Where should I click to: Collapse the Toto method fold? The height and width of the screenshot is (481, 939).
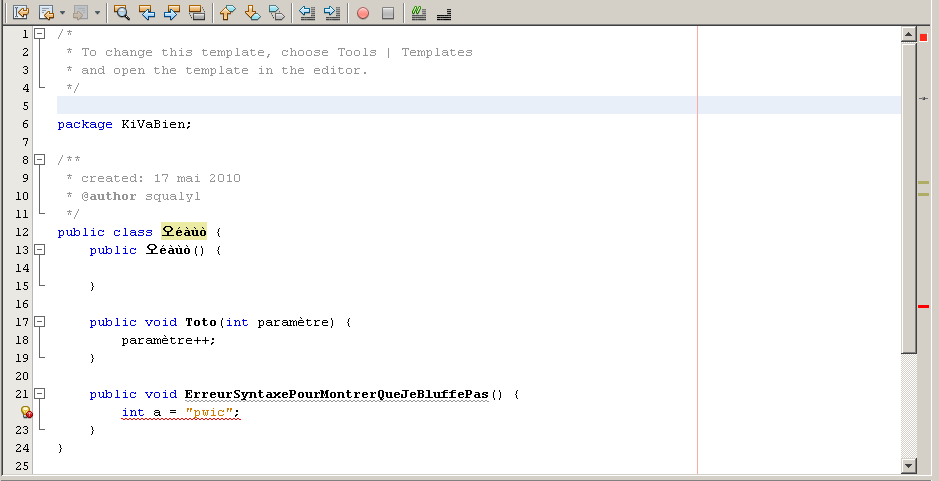[39, 322]
